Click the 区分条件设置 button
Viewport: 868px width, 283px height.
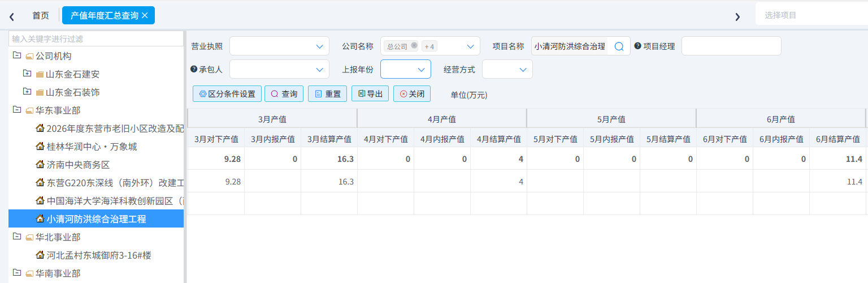(x=227, y=94)
